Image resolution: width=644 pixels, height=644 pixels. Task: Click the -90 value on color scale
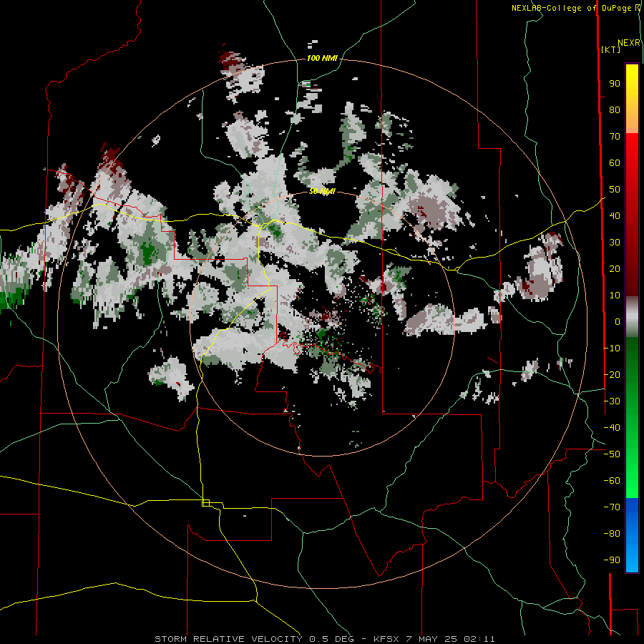[x=612, y=560]
